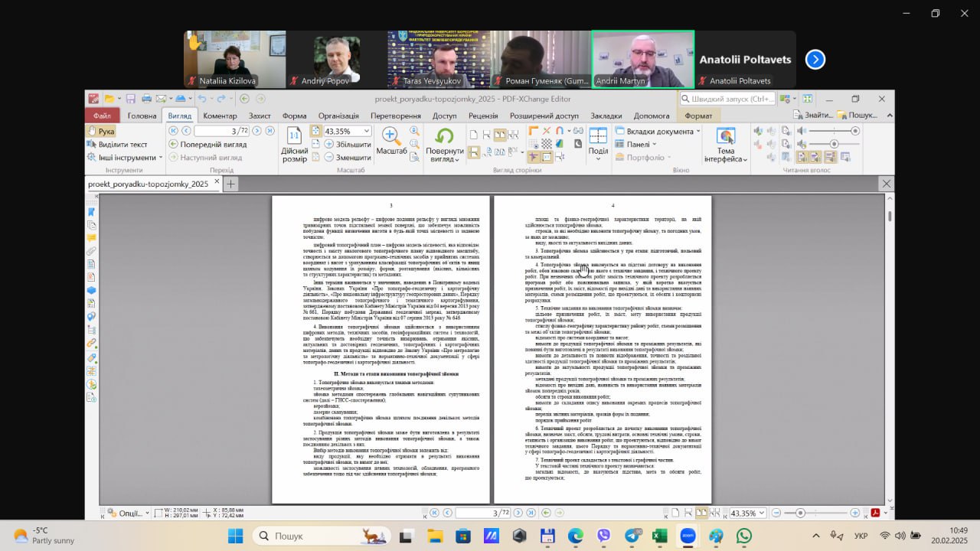The image size is (980, 551).
Task: Open Excel from the taskbar
Action: point(660,536)
